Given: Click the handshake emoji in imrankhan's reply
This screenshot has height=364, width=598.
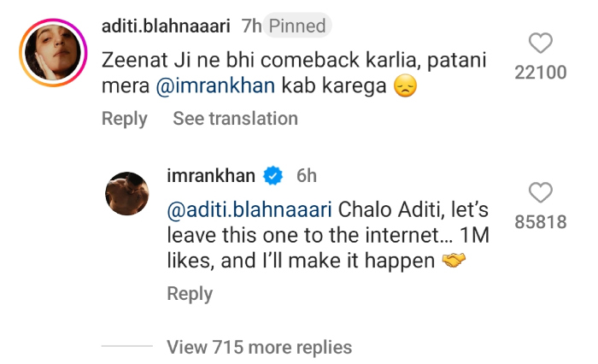Looking at the screenshot, I should coord(454,261).
